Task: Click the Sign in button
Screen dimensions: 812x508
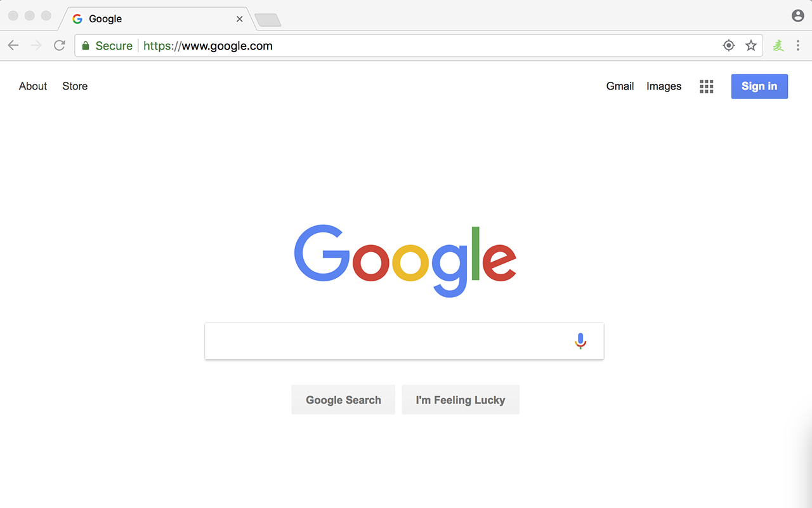Action: tap(759, 86)
